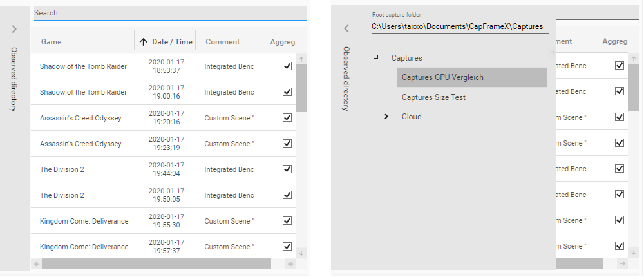Sort records by the Comment column header

pyautogui.click(x=222, y=42)
